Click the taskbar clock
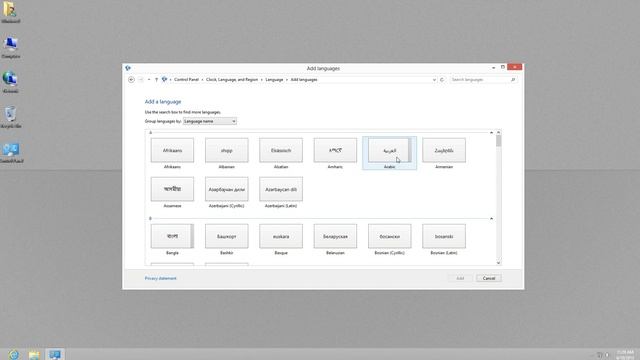640x360 pixels. coord(625,355)
